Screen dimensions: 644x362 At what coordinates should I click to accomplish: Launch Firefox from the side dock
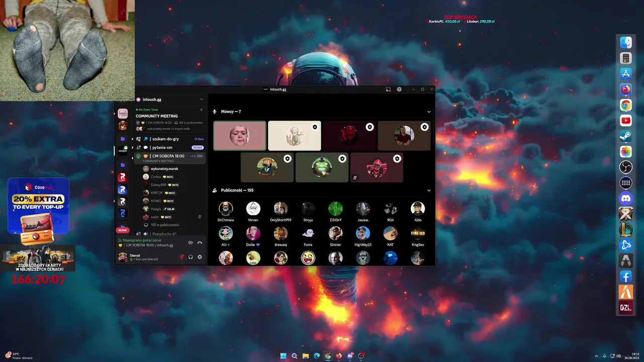[x=626, y=89]
